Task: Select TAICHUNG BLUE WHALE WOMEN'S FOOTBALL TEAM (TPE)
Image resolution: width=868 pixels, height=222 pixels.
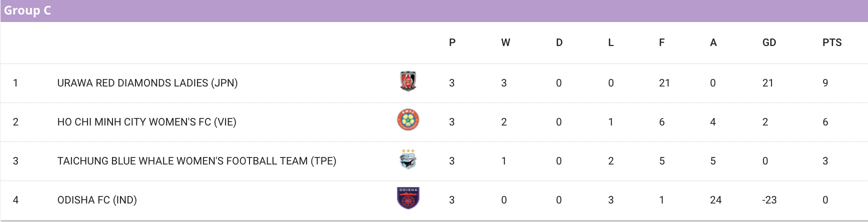Action: (197, 161)
